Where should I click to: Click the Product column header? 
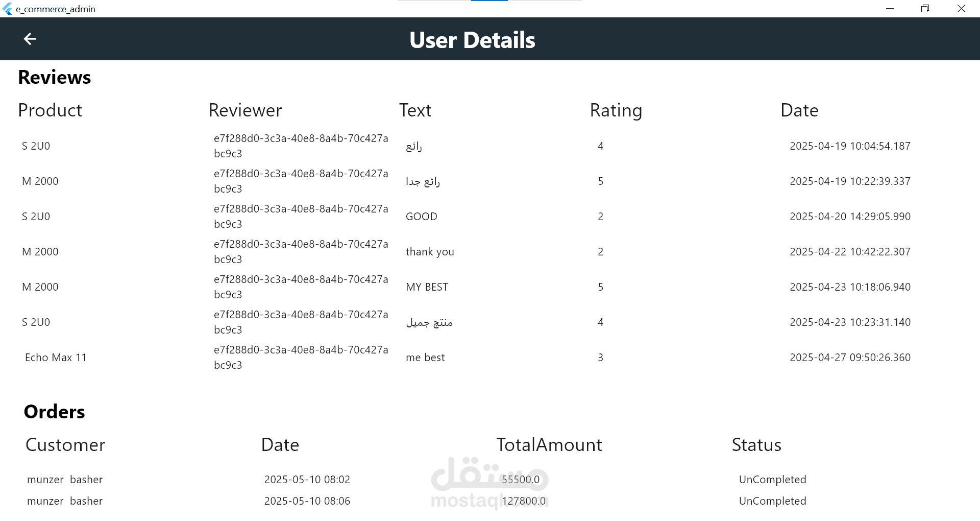point(50,110)
